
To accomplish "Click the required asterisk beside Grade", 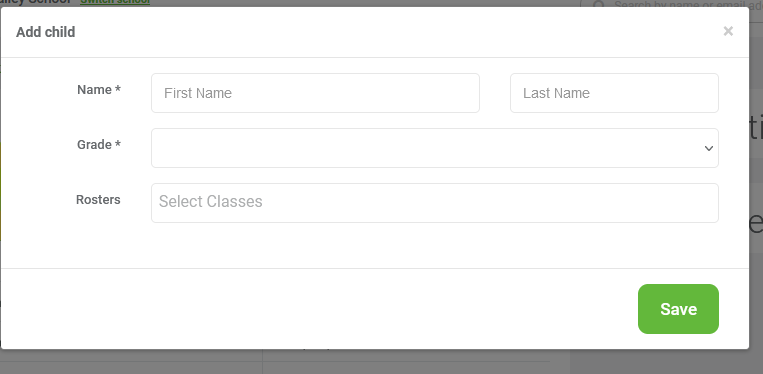I will (x=118, y=145).
